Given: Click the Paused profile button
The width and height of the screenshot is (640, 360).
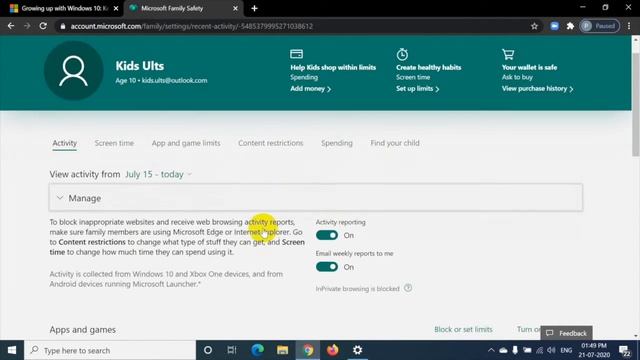Looking at the screenshot, I should (x=600, y=26).
